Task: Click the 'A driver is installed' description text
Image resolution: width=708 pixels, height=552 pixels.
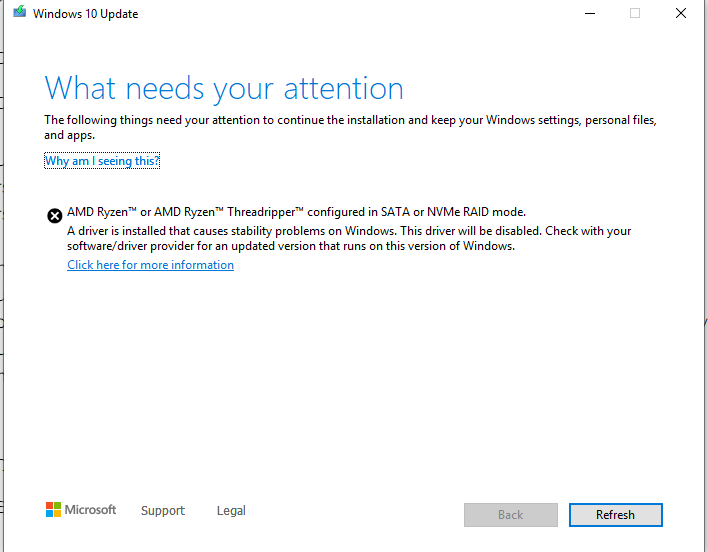Action: pyautogui.click(x=349, y=238)
